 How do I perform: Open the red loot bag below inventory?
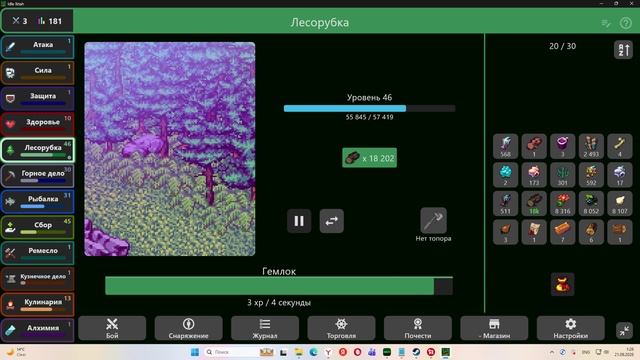tap(562, 284)
